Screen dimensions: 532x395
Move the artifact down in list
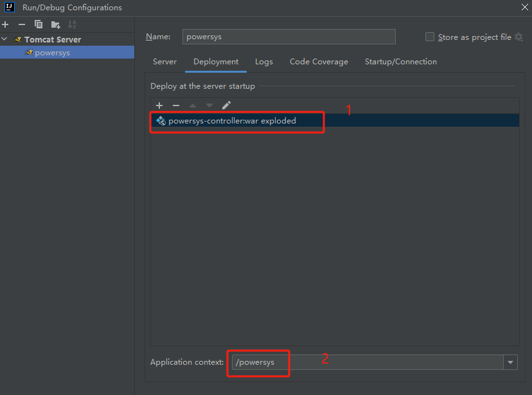coord(209,106)
